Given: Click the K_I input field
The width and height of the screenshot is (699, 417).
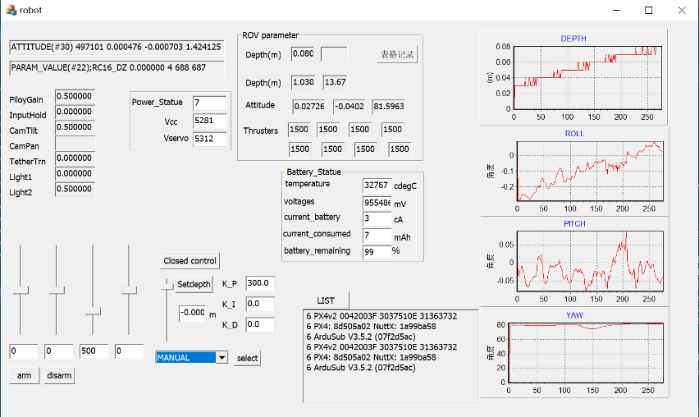Looking at the screenshot, I should [259, 303].
